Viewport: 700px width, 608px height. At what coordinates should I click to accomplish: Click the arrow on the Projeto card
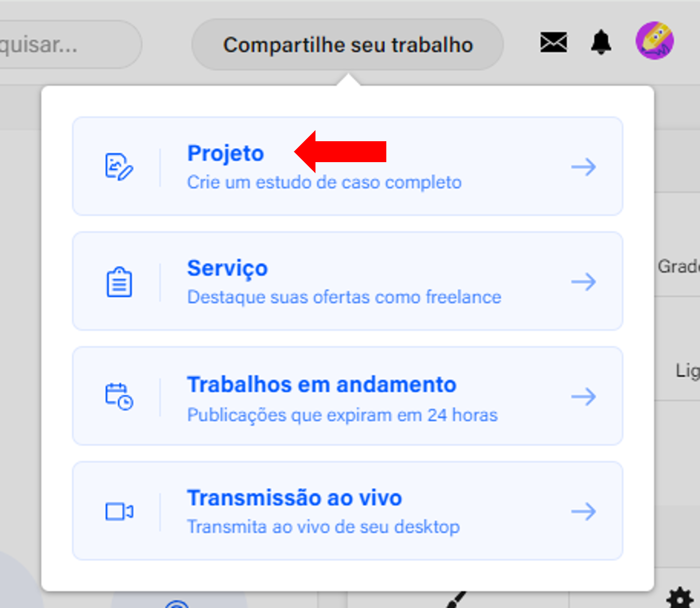point(583,167)
